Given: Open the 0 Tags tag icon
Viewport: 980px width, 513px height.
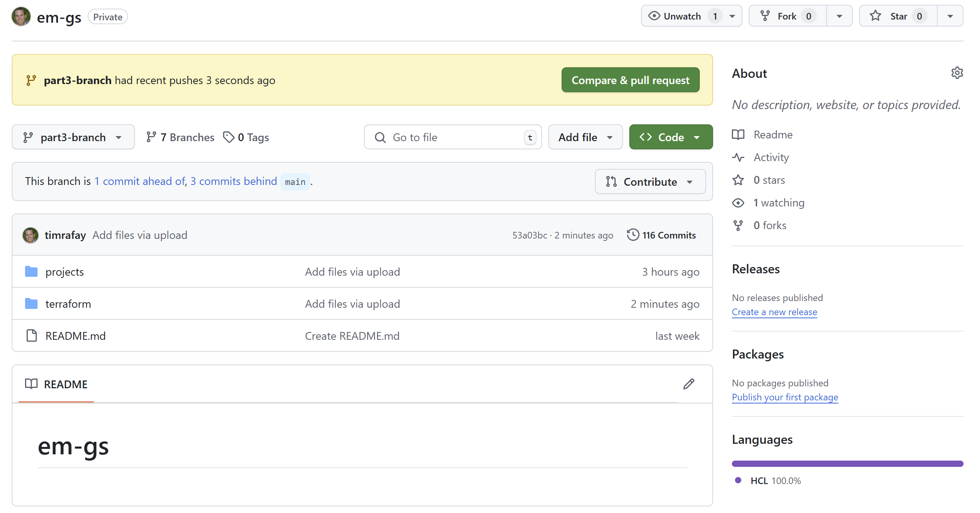Looking at the screenshot, I should pos(229,137).
